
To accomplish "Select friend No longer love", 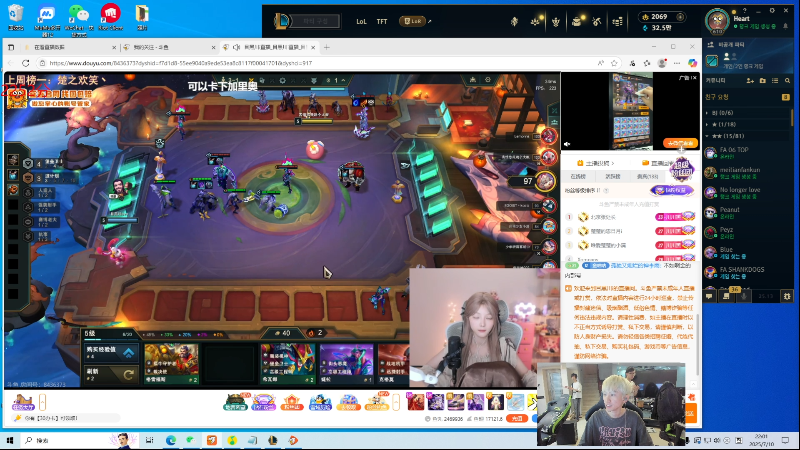I will [746, 192].
